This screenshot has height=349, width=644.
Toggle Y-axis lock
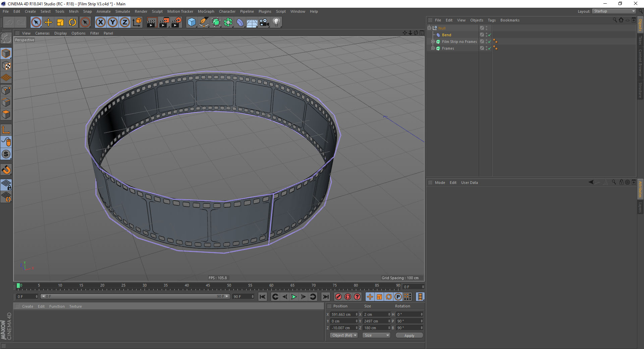click(113, 22)
